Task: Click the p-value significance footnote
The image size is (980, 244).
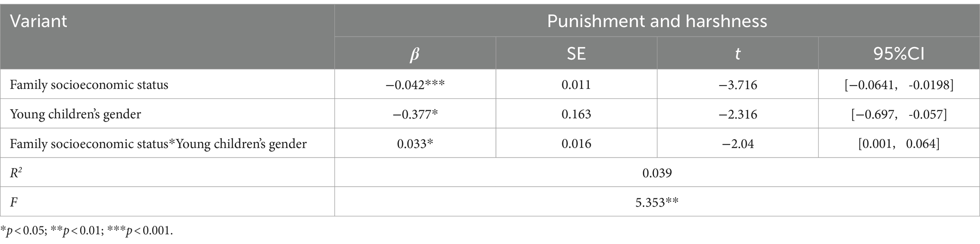Action: click(87, 231)
